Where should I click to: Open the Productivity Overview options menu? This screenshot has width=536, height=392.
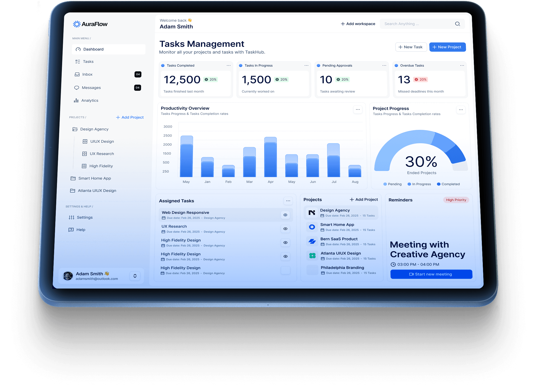pos(358,109)
